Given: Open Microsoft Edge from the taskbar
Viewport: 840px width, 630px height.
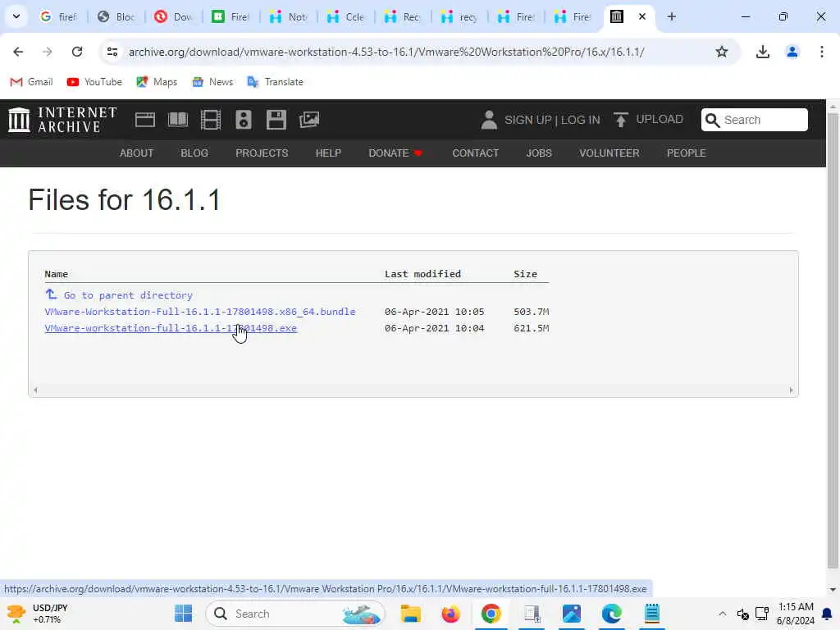Looking at the screenshot, I should (611, 614).
